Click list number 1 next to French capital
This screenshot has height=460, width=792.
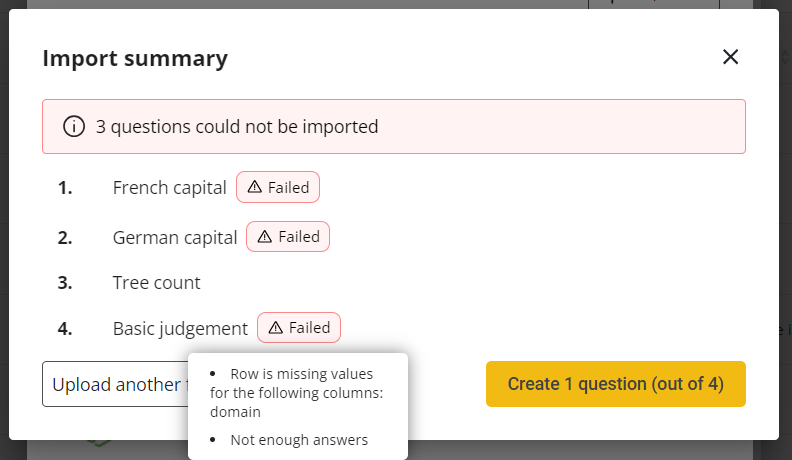pyautogui.click(x=65, y=187)
